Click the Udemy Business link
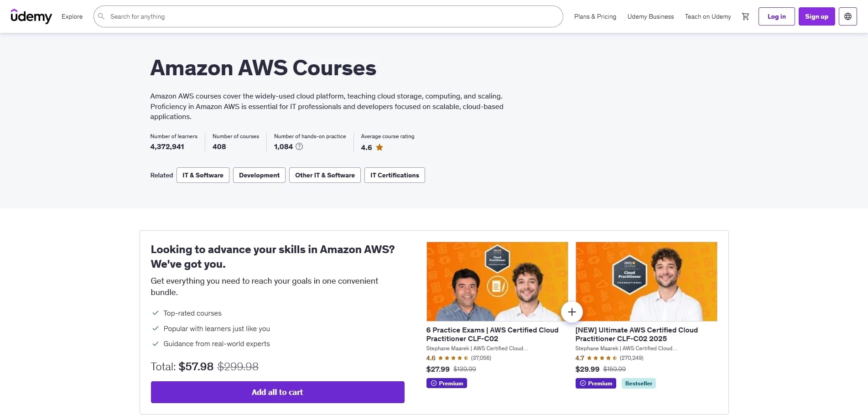 [650, 16]
